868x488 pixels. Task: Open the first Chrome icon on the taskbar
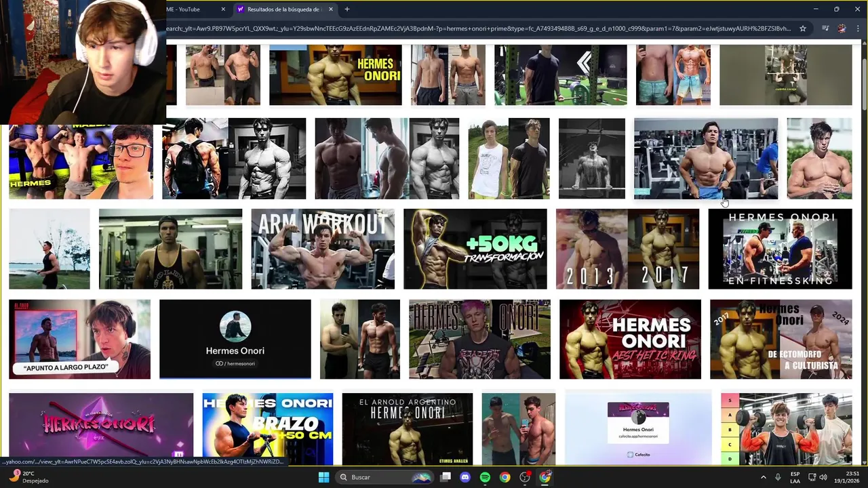505,477
